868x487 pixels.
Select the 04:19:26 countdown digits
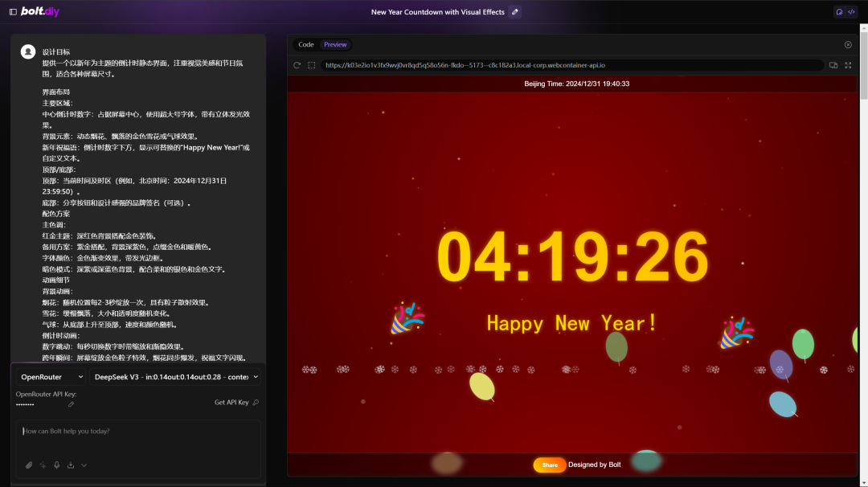tap(572, 256)
